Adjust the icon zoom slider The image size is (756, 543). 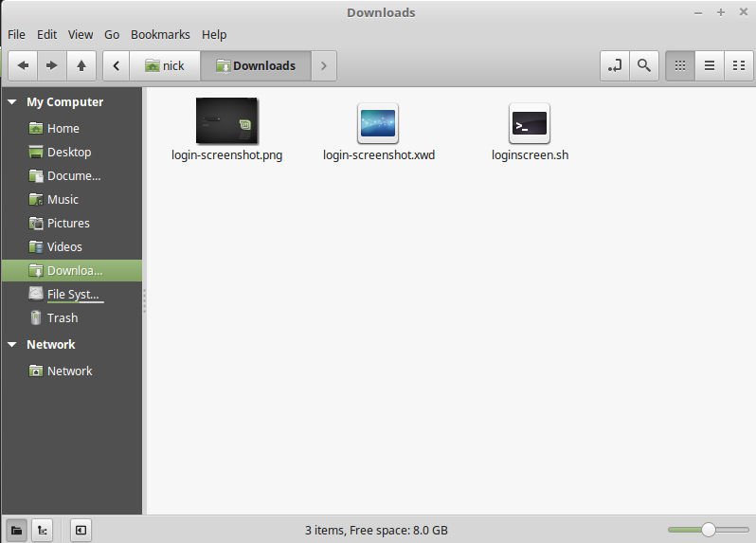pos(708,530)
